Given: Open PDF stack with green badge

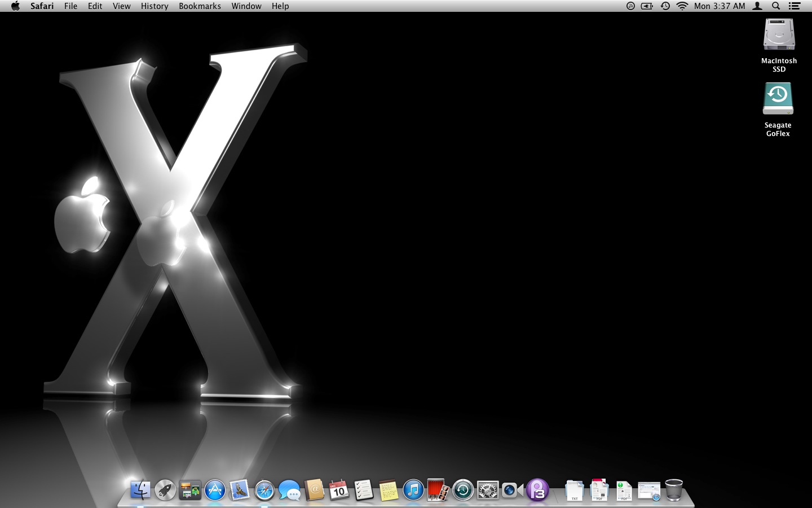Looking at the screenshot, I should click(x=624, y=490).
